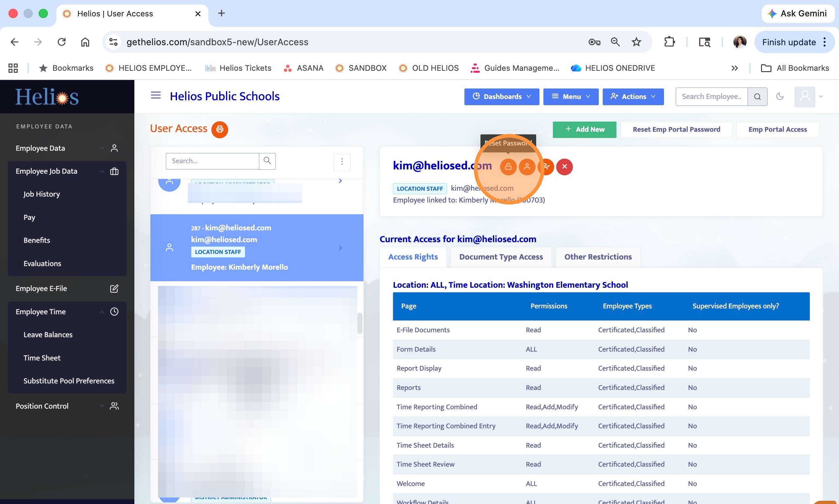Click the password key icon in address bar
Viewport: 839px width, 504px height.
click(x=594, y=42)
